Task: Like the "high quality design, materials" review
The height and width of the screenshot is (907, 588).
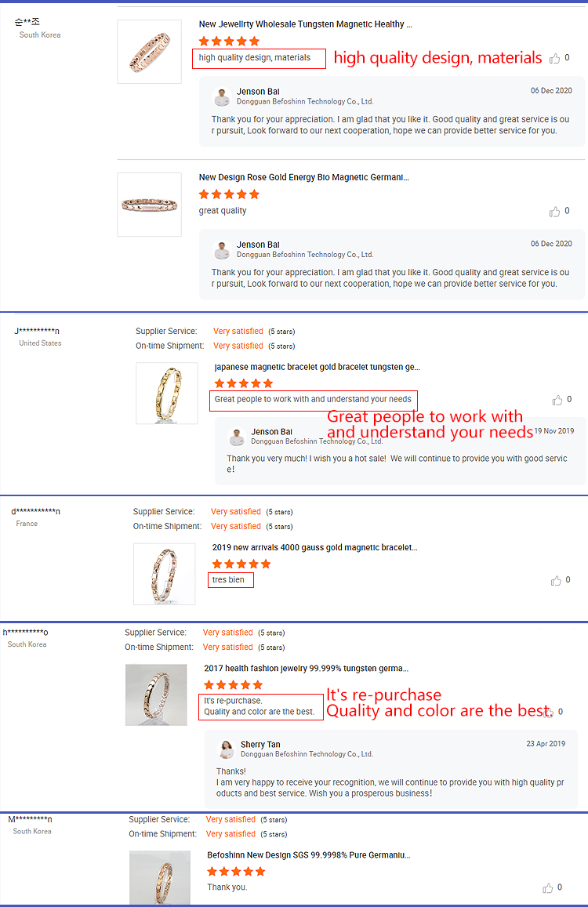Action: point(557,56)
